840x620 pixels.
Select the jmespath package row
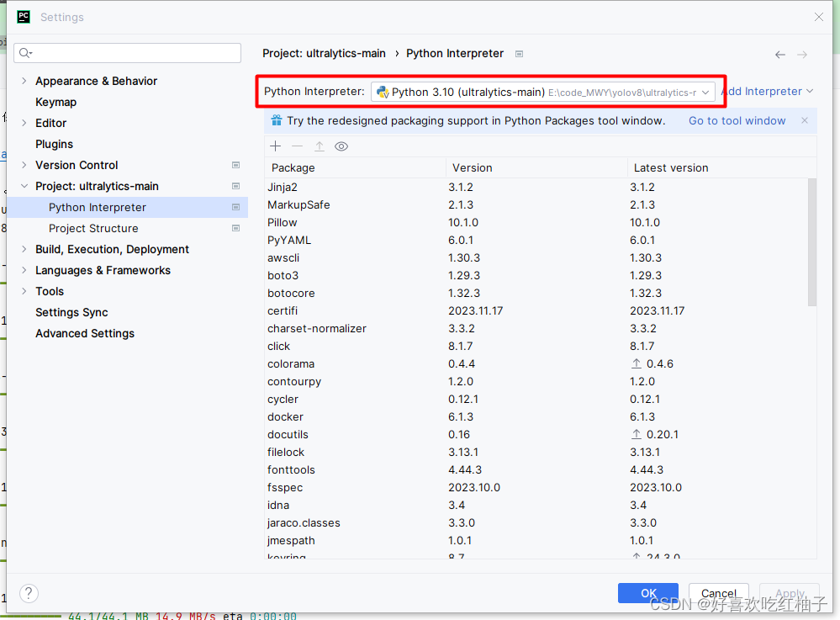536,541
